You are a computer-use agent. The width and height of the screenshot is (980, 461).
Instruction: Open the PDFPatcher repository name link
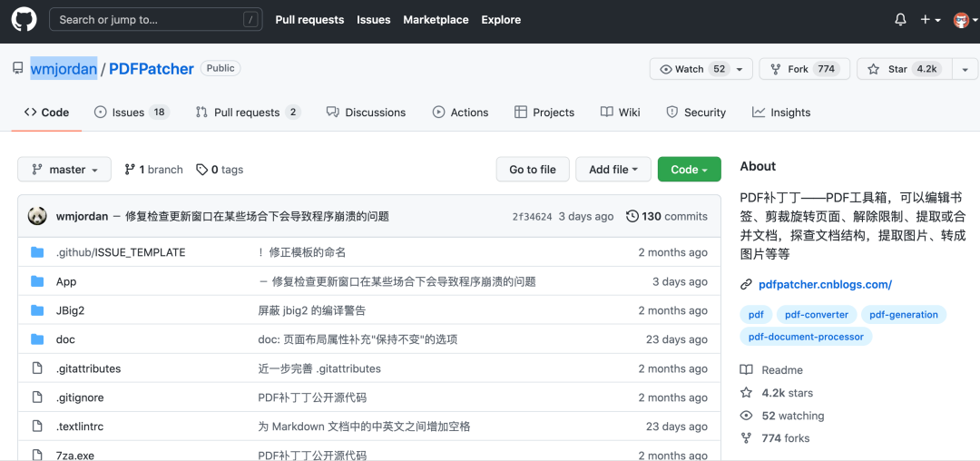pos(152,69)
